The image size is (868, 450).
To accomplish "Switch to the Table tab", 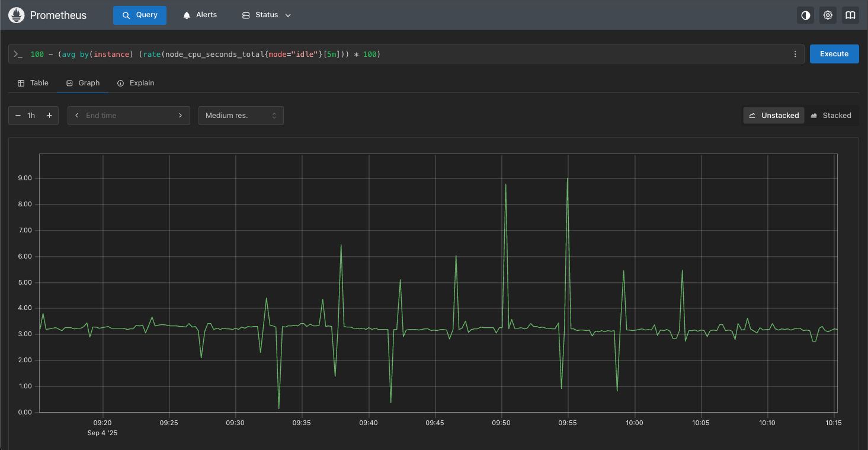I will [33, 83].
